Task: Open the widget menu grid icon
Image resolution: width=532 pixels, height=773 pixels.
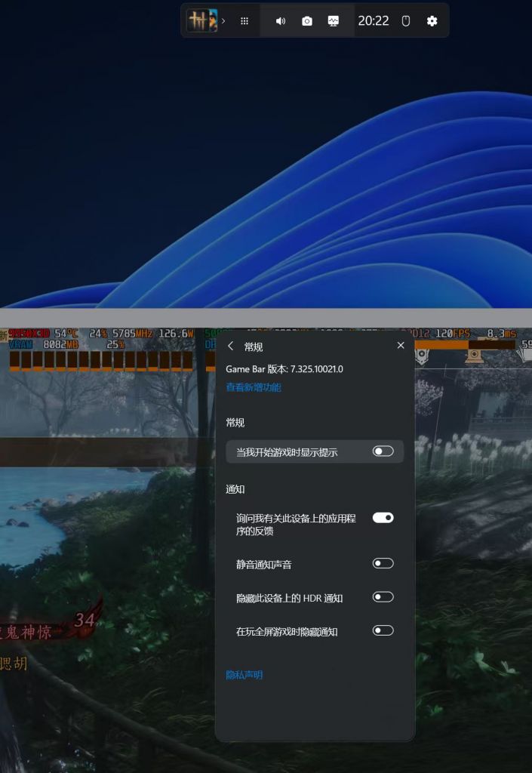Action: point(244,21)
